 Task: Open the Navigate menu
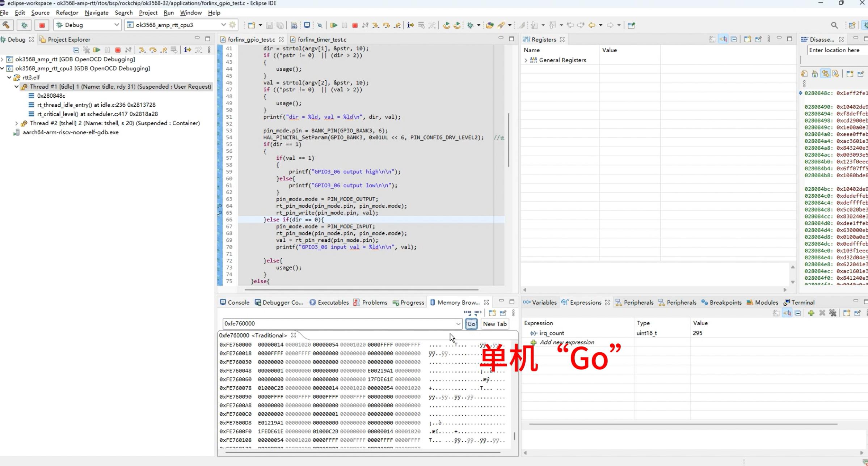point(96,13)
